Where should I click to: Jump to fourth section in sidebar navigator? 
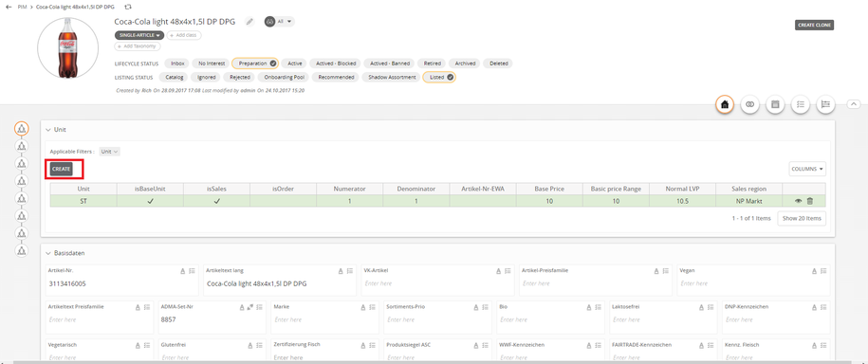point(21,181)
